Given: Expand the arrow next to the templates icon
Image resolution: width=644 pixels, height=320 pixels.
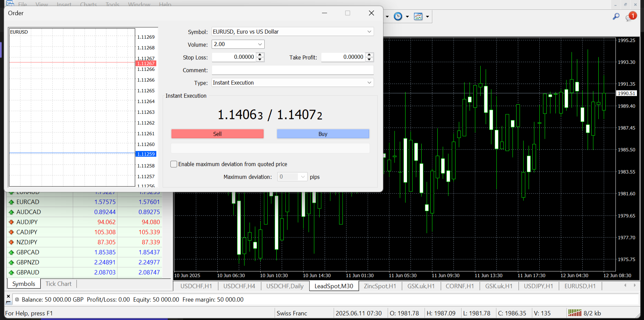Looking at the screenshot, I should [427, 16].
